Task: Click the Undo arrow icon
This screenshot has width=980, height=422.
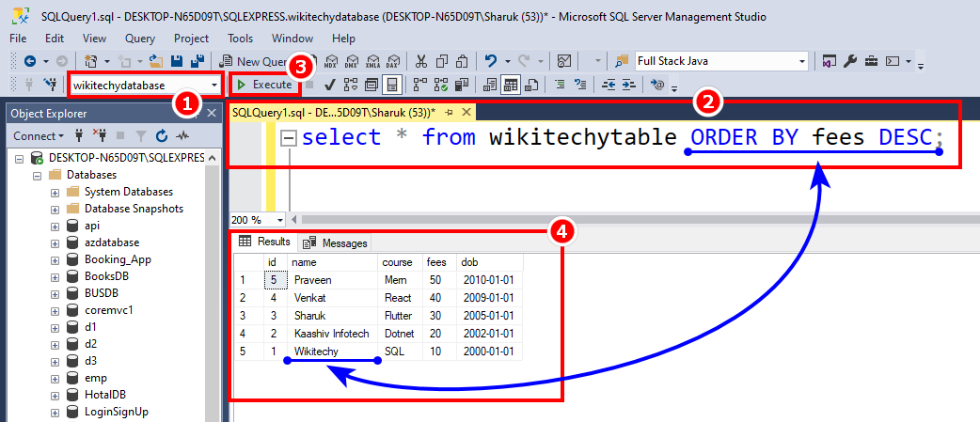Action: click(491, 61)
